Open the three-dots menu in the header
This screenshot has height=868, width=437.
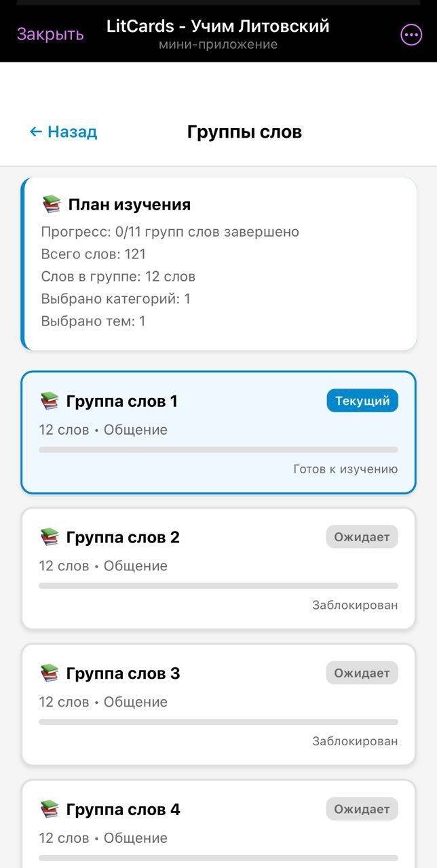point(410,35)
